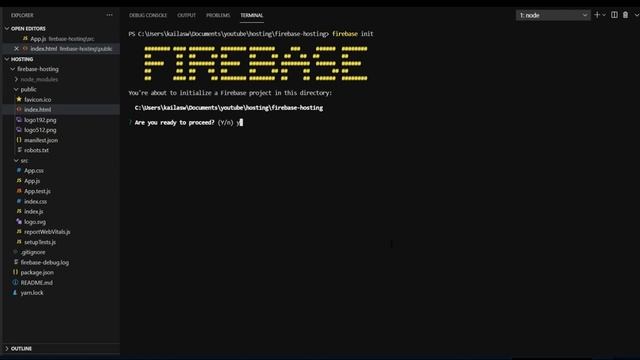The height and width of the screenshot is (360, 640).
Task: Open App.js in Open Editors list
Action: (x=61, y=39)
